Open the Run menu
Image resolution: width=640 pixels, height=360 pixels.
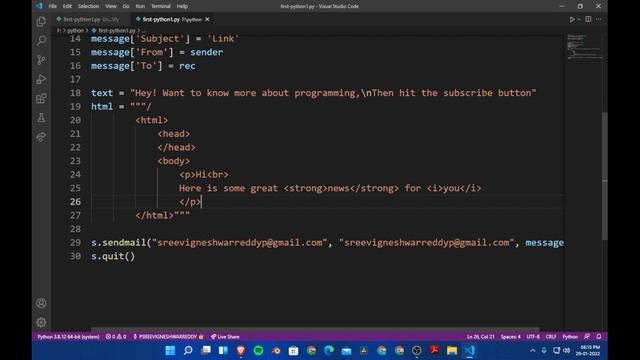(x=140, y=6)
